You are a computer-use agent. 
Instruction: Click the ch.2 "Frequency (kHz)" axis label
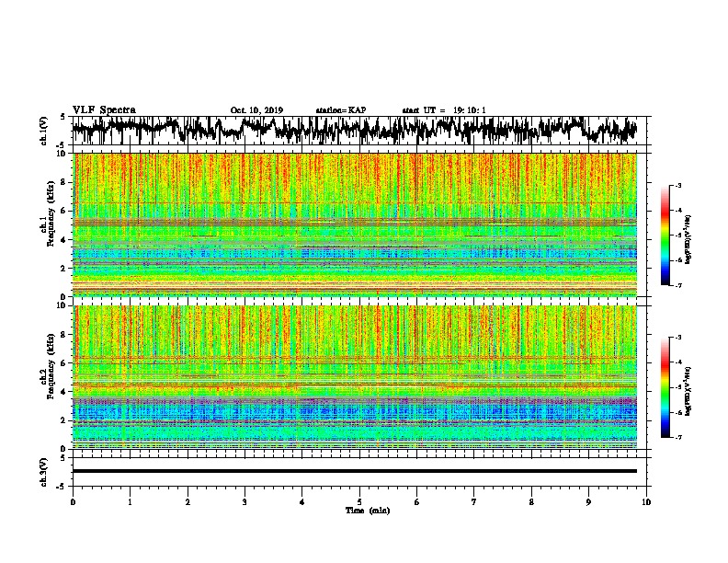51,366
